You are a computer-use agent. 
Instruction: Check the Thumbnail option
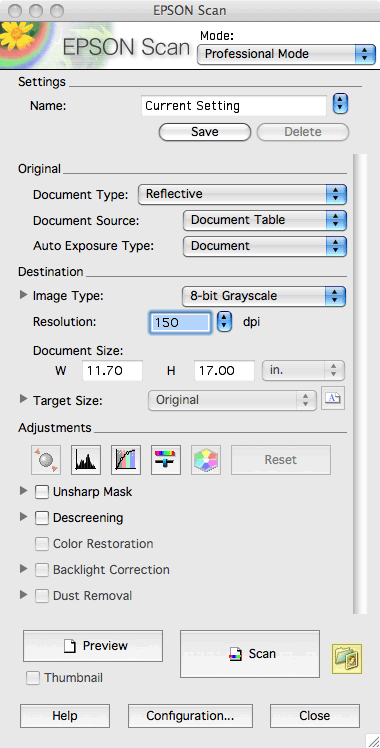[x=33, y=678]
